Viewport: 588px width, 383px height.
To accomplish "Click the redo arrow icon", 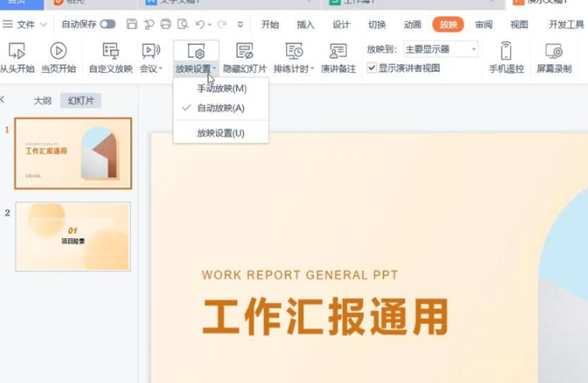I will [x=222, y=25].
